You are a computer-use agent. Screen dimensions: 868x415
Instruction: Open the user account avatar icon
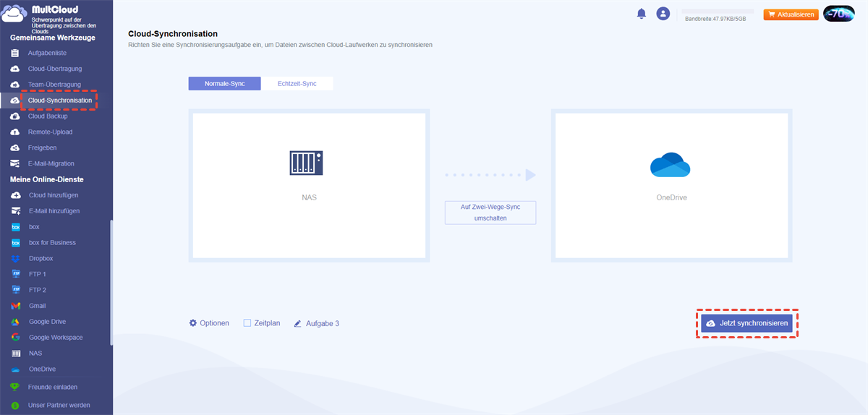click(663, 14)
